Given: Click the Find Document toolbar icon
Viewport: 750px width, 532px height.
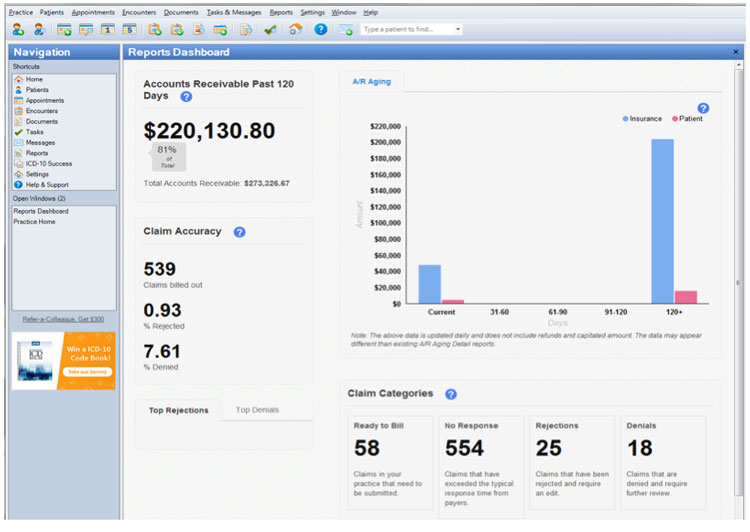Looking at the screenshot, I should (x=246, y=30).
